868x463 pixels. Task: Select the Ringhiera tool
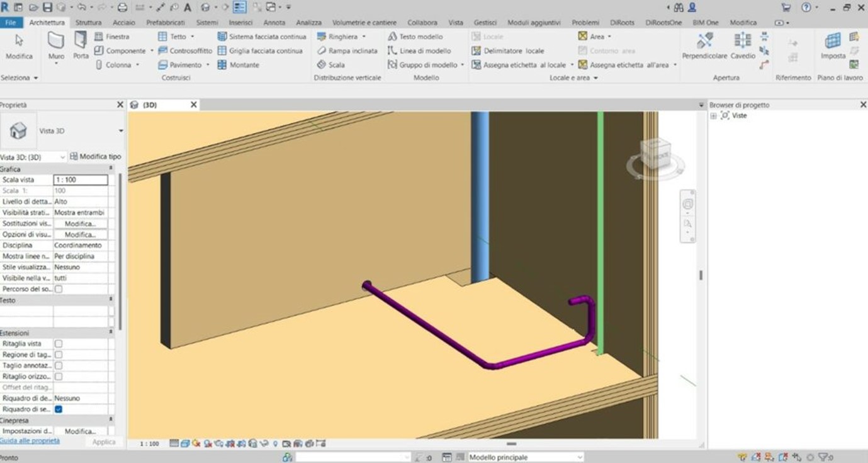(x=343, y=37)
